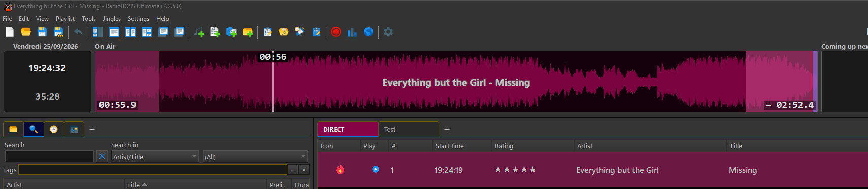The width and height of the screenshot is (868, 189).
Task: Click Save As floppy icon with dots
Action: [x=58, y=32]
